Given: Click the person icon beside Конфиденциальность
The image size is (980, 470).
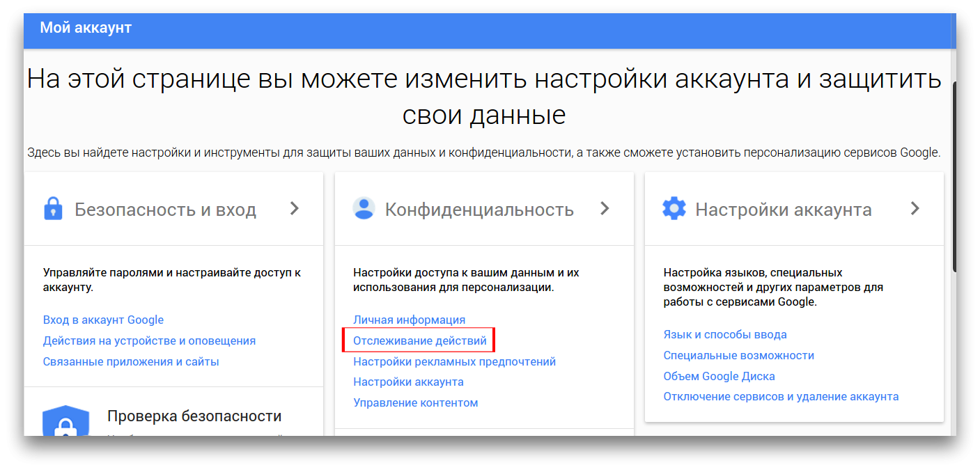Looking at the screenshot, I should (x=364, y=209).
